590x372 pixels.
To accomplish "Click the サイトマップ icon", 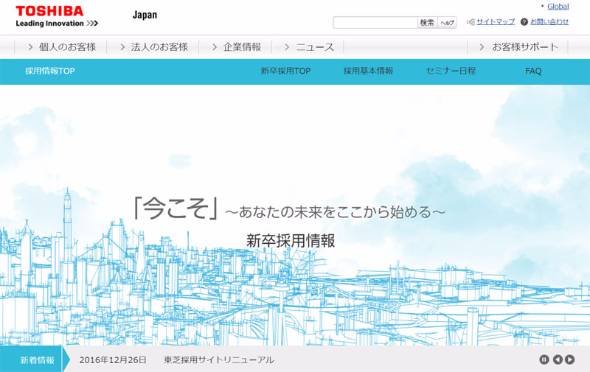I will 471,22.
